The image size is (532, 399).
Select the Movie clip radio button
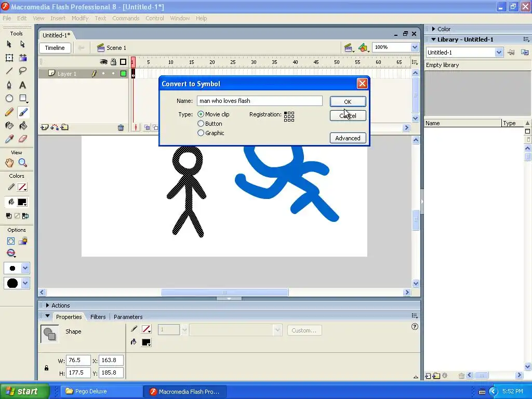click(201, 114)
